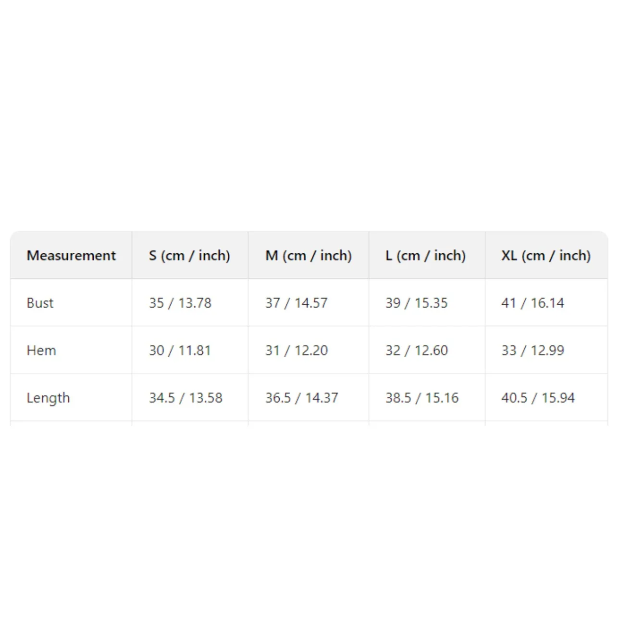The image size is (644, 644).
Task: Click Length S value 34.5 / 13.58
Action: [186, 398]
